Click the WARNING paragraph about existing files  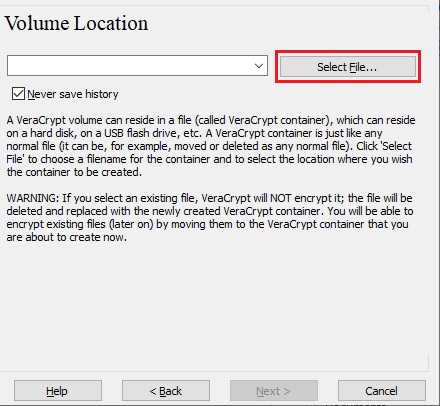tap(210, 217)
